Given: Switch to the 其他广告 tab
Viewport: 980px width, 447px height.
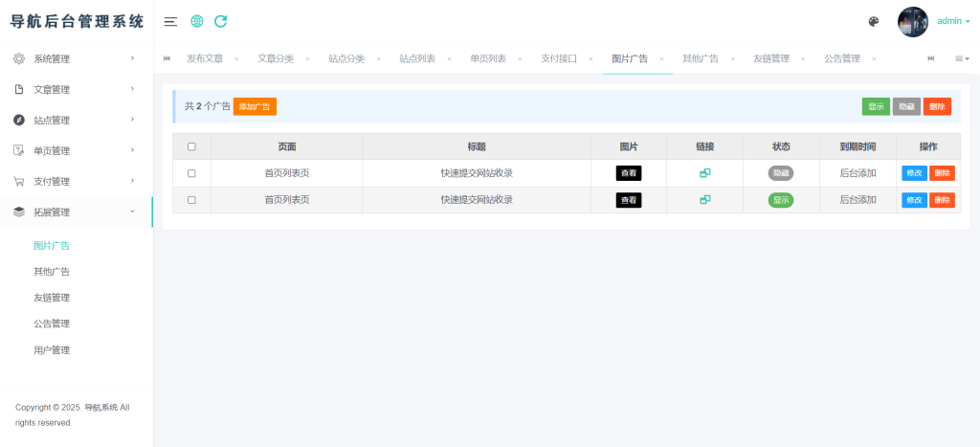Looking at the screenshot, I should (701, 58).
